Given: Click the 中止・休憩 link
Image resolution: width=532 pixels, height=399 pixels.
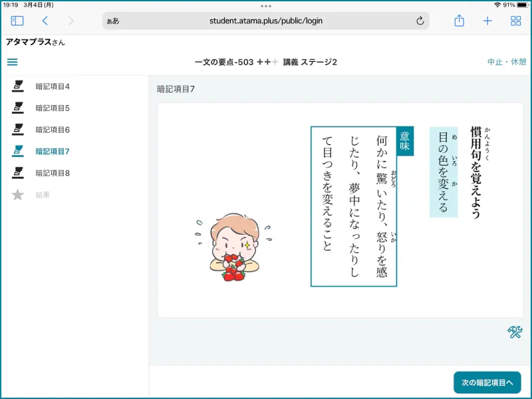Looking at the screenshot, I should pos(507,62).
